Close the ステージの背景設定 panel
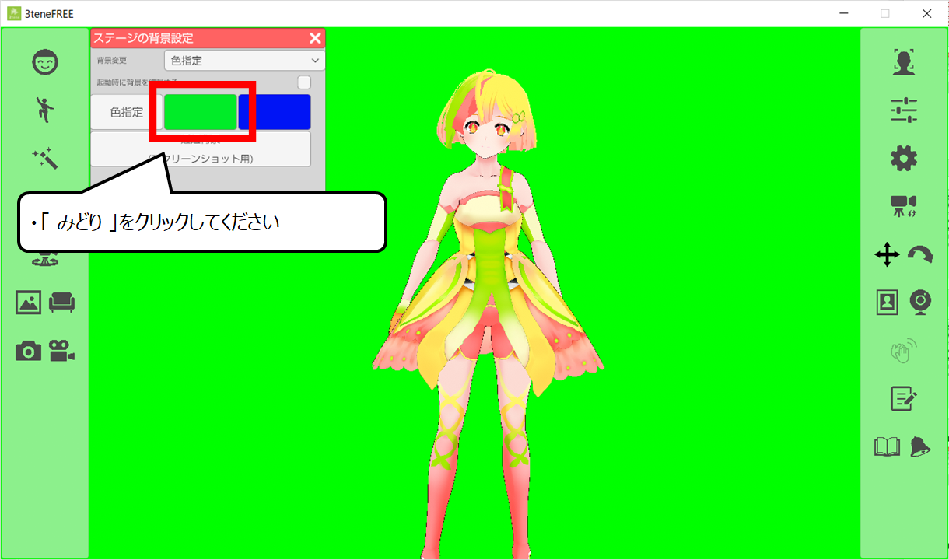This screenshot has width=949, height=560. tap(315, 38)
